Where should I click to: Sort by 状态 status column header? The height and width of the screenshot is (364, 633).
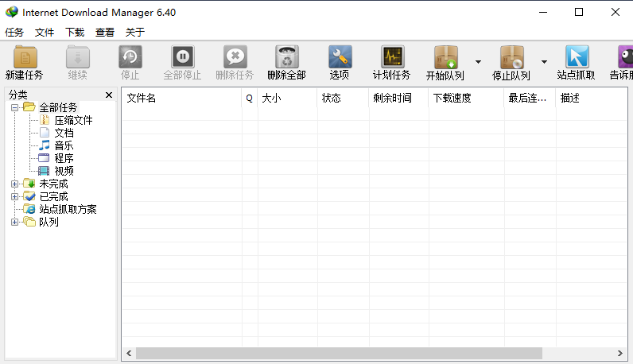click(x=344, y=98)
